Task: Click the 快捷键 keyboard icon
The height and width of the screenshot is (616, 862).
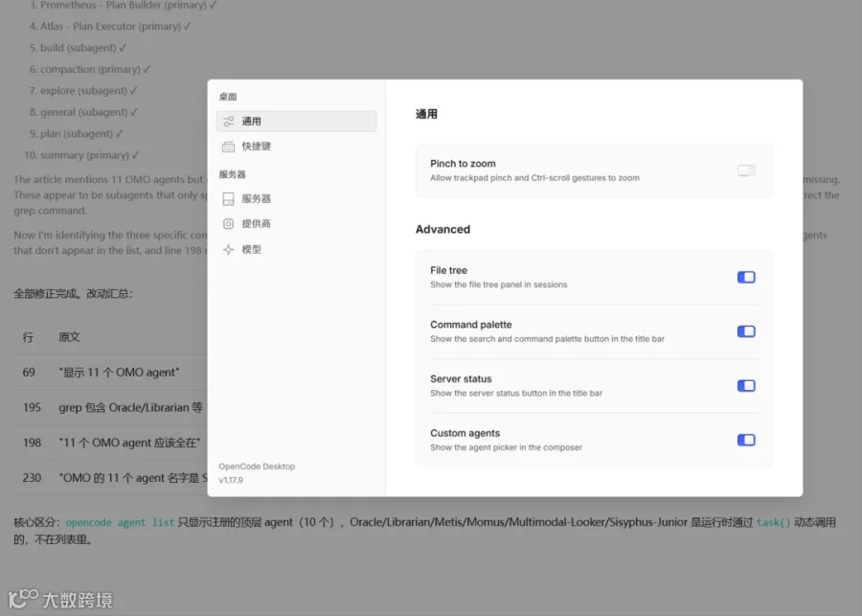Action: pyautogui.click(x=228, y=147)
